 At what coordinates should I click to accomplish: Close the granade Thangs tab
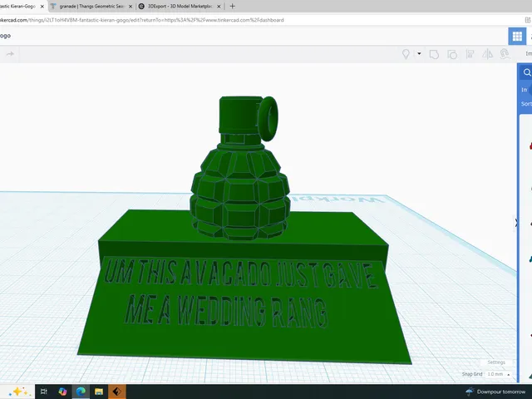131,7
